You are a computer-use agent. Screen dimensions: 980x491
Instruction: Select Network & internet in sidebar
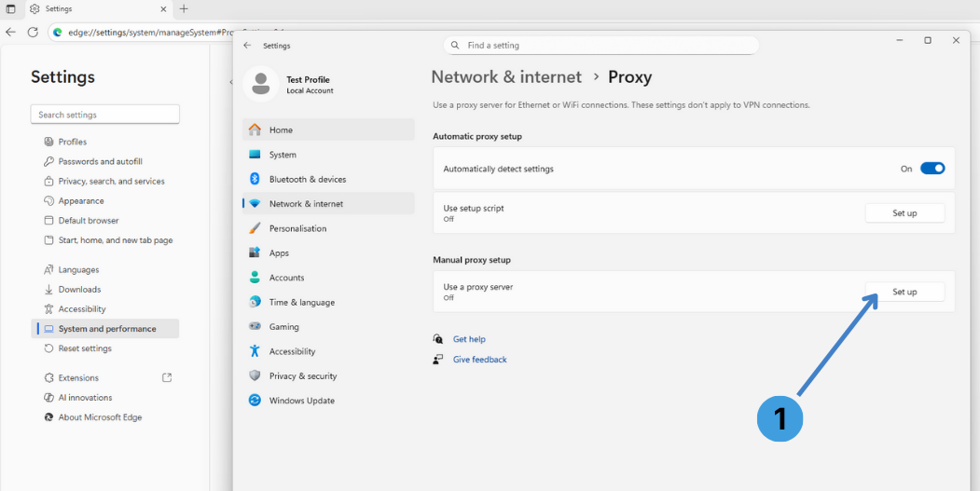(x=329, y=204)
